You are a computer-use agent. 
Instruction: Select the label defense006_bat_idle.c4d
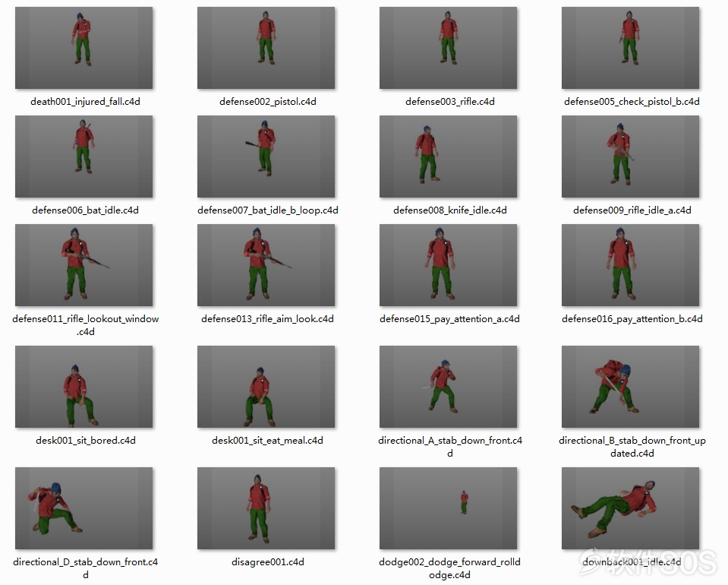(x=86, y=210)
